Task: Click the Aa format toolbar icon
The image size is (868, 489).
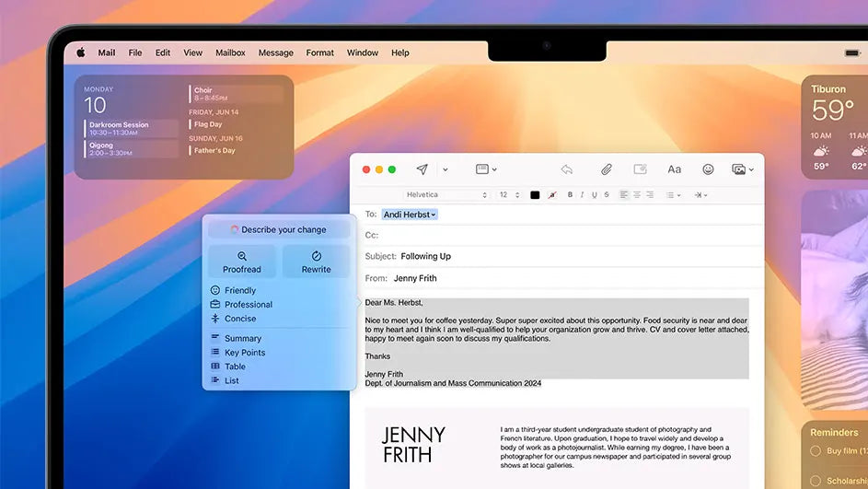Action: (674, 169)
